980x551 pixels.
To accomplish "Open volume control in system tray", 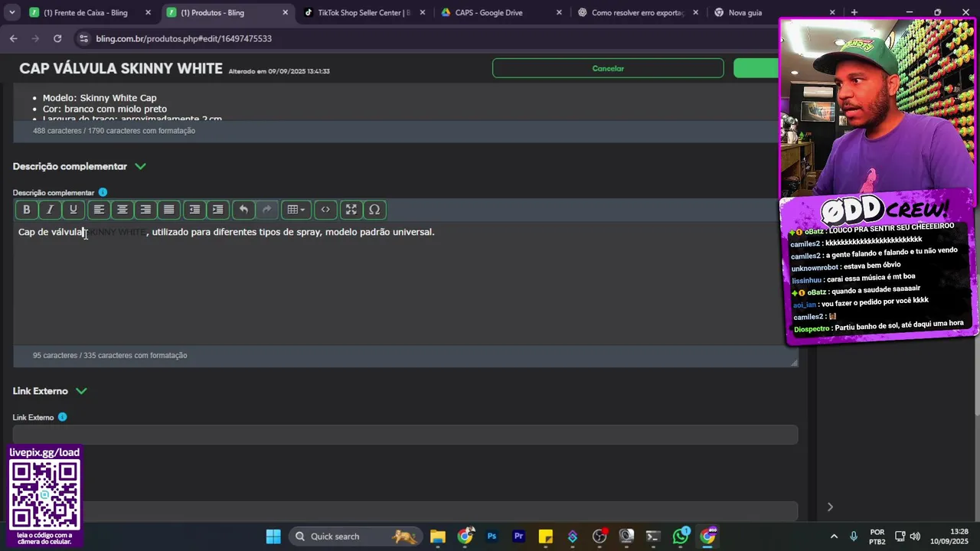I will click(x=915, y=536).
